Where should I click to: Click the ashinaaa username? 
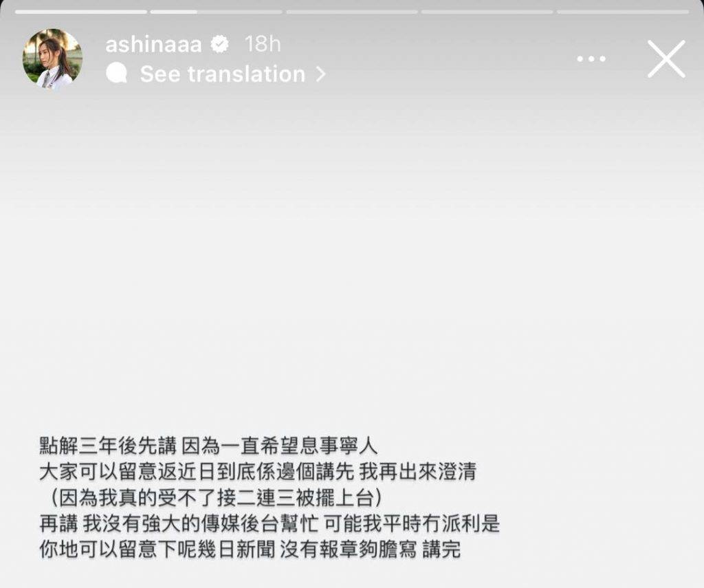click(x=153, y=45)
